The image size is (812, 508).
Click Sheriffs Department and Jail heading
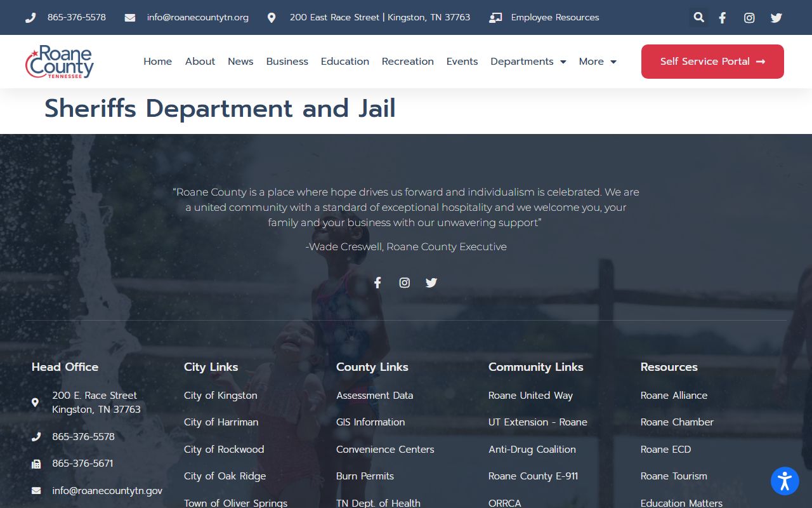pos(220,108)
